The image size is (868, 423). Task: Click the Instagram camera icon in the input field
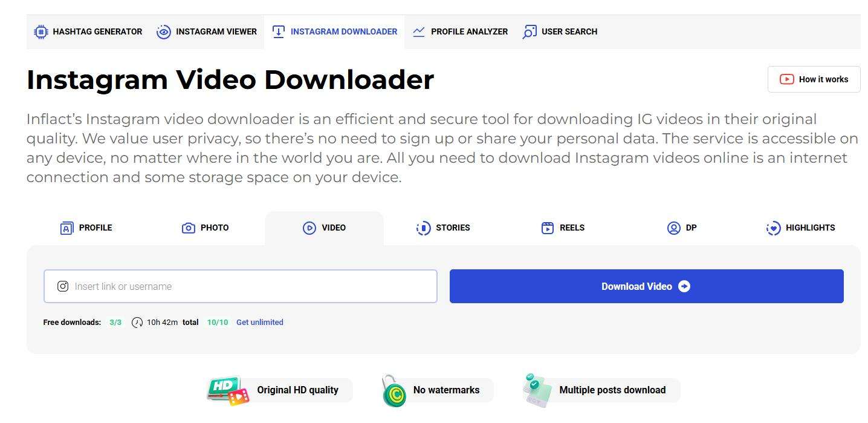[x=62, y=286]
